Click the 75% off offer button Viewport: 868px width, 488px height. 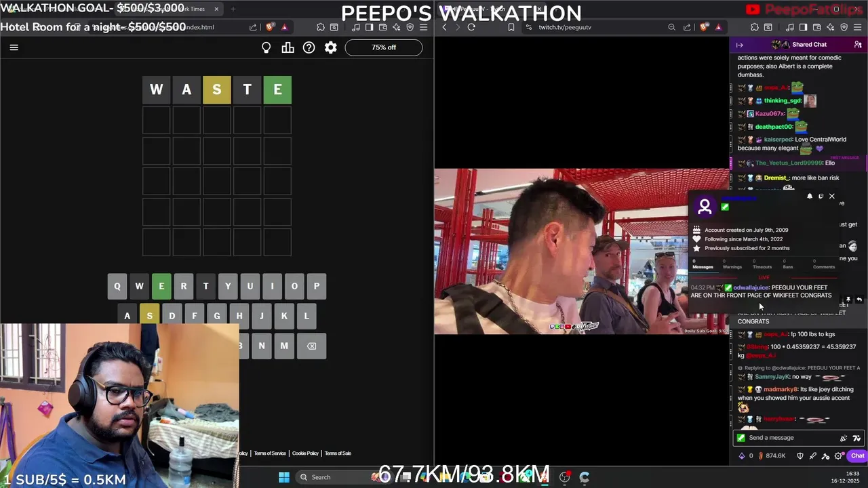[x=384, y=47]
